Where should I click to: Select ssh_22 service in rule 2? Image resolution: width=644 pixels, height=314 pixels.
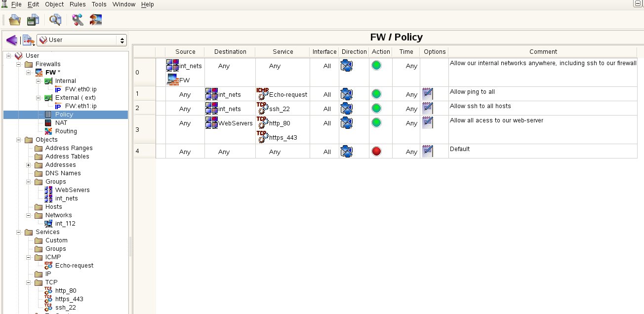pyautogui.click(x=273, y=108)
